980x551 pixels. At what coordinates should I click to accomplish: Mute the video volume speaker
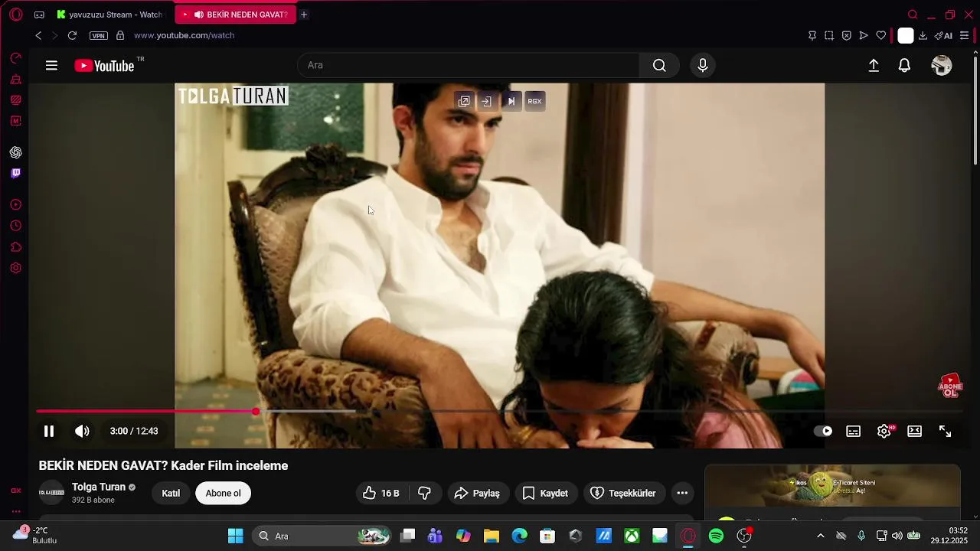point(82,431)
